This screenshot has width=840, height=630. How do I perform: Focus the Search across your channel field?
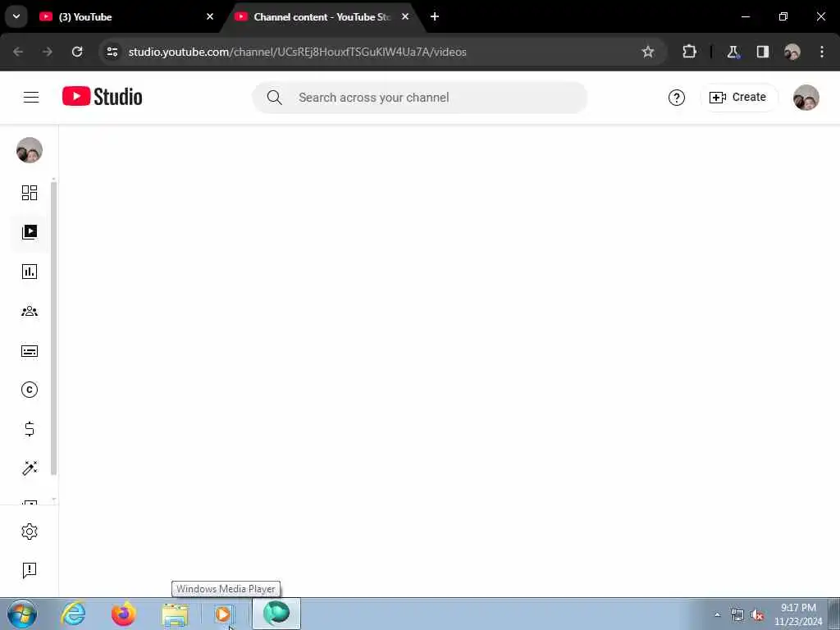tap(420, 98)
